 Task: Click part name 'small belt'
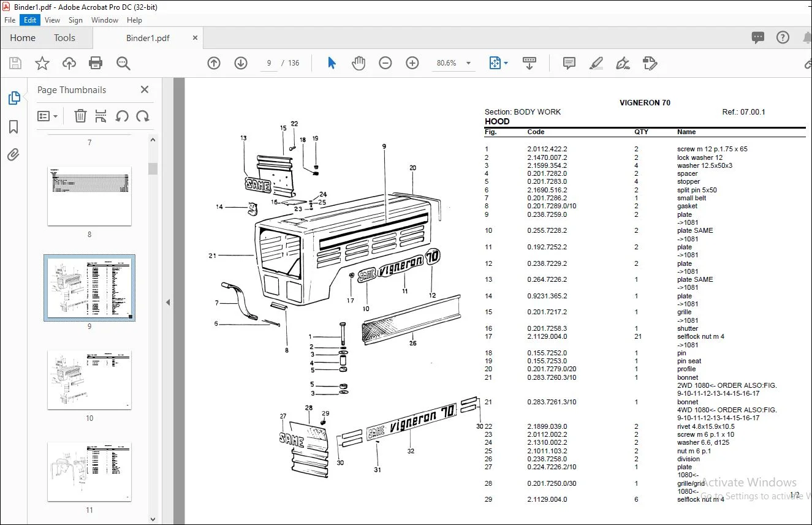tap(691, 198)
